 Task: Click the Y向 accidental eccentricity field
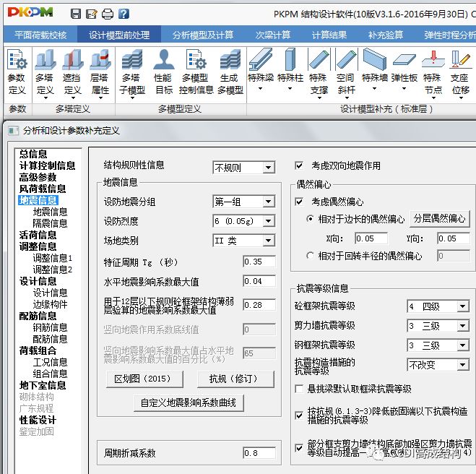453,238
